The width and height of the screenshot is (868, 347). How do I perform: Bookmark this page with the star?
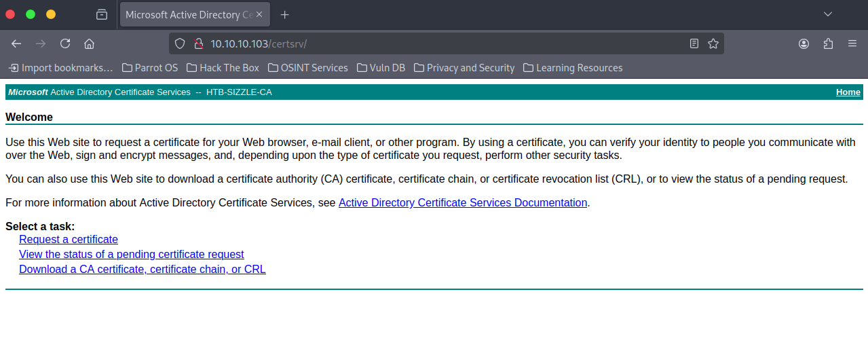tap(713, 43)
